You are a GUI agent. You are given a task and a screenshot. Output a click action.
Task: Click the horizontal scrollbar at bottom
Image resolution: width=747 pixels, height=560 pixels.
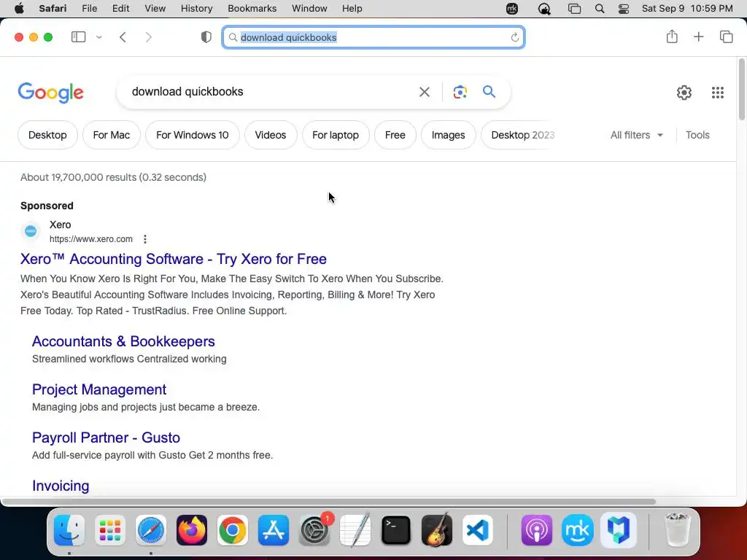(329, 502)
